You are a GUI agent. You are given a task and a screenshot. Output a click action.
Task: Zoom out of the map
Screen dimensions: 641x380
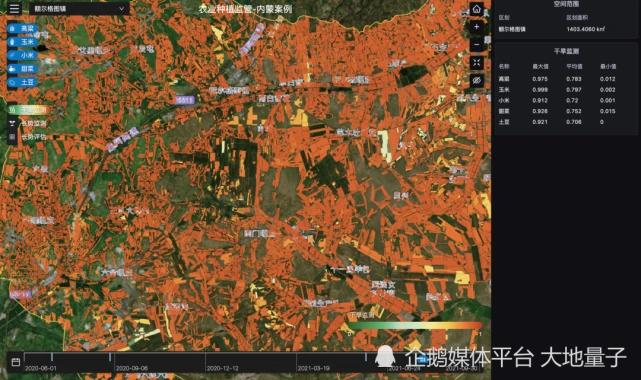[476, 45]
